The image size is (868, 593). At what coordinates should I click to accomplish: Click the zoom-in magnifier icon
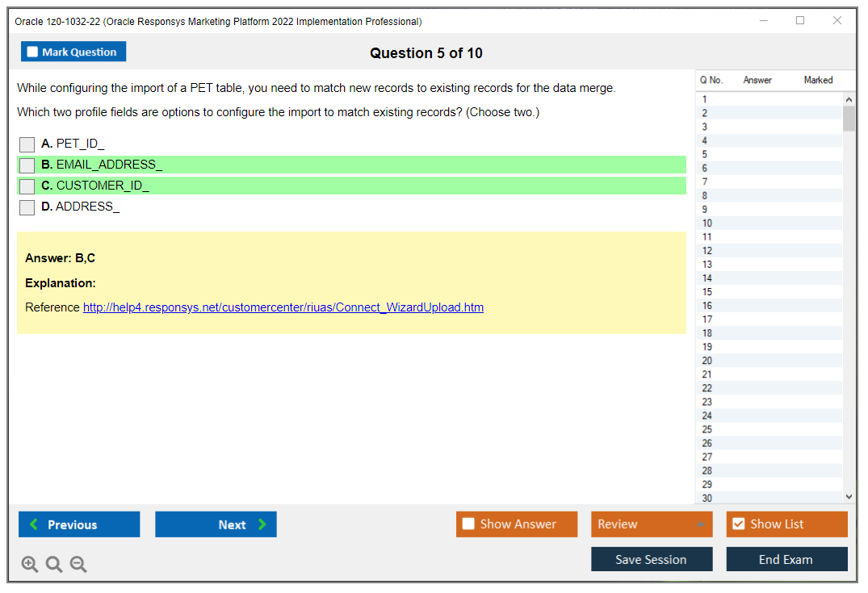point(29,564)
